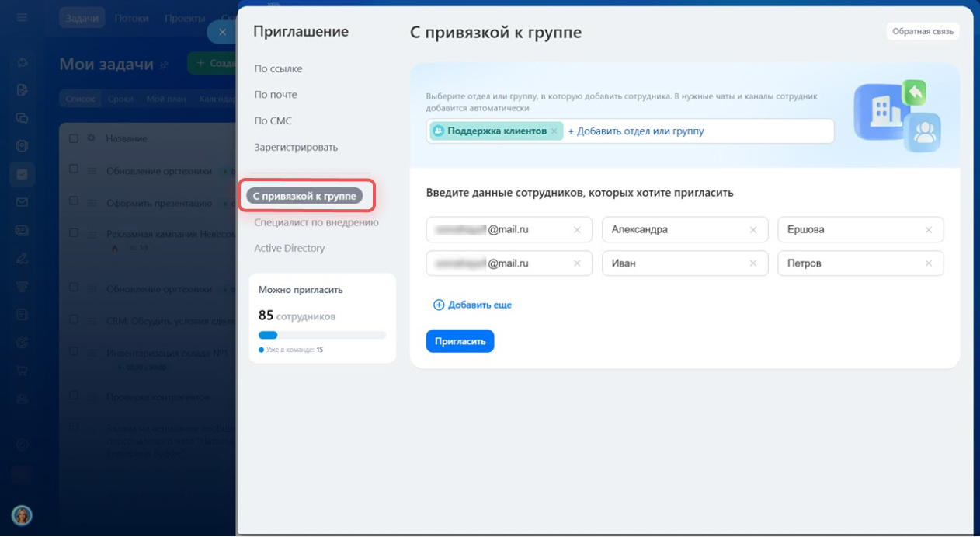Expand the Добавить отдел или группу selector
Viewport: 980px width, 537px height.
(636, 131)
